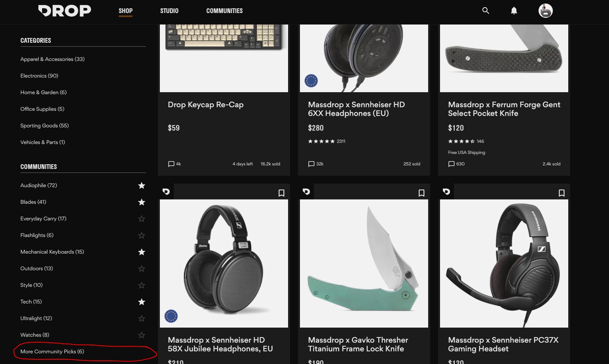This screenshot has width=609, height=364.
Task: Bookmark the HD 58X Jubilee Headphones
Action: click(x=281, y=193)
